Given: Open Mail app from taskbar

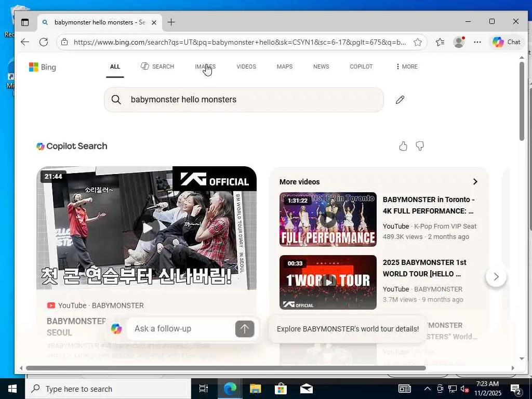Looking at the screenshot, I should pos(306,389).
